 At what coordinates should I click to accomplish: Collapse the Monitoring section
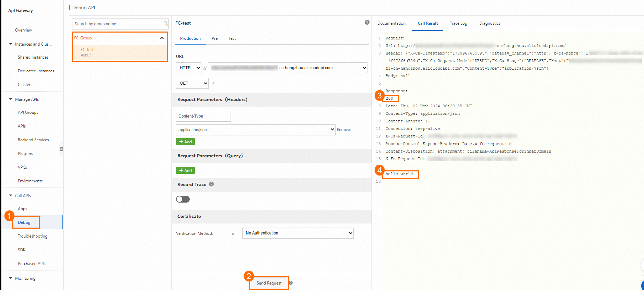[11, 278]
